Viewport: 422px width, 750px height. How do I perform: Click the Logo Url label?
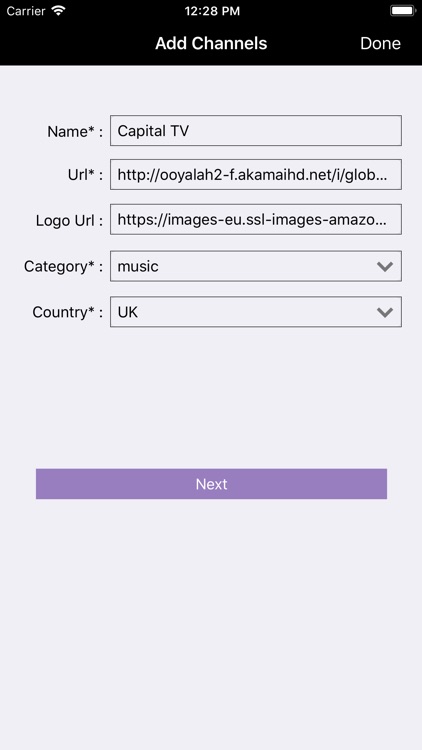tap(69, 221)
